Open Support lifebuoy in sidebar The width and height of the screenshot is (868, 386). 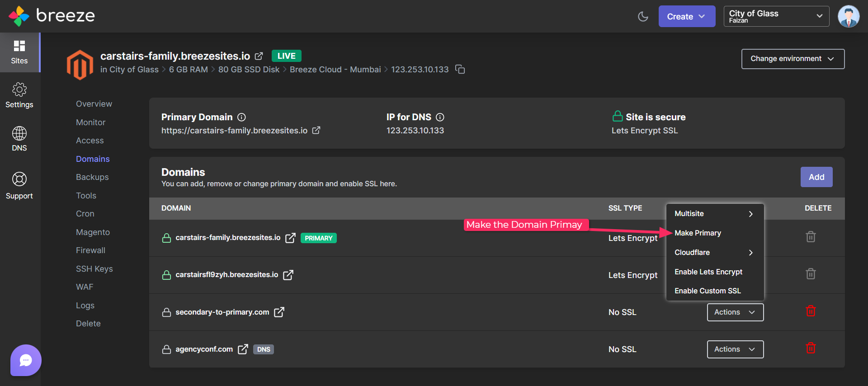[19, 186]
